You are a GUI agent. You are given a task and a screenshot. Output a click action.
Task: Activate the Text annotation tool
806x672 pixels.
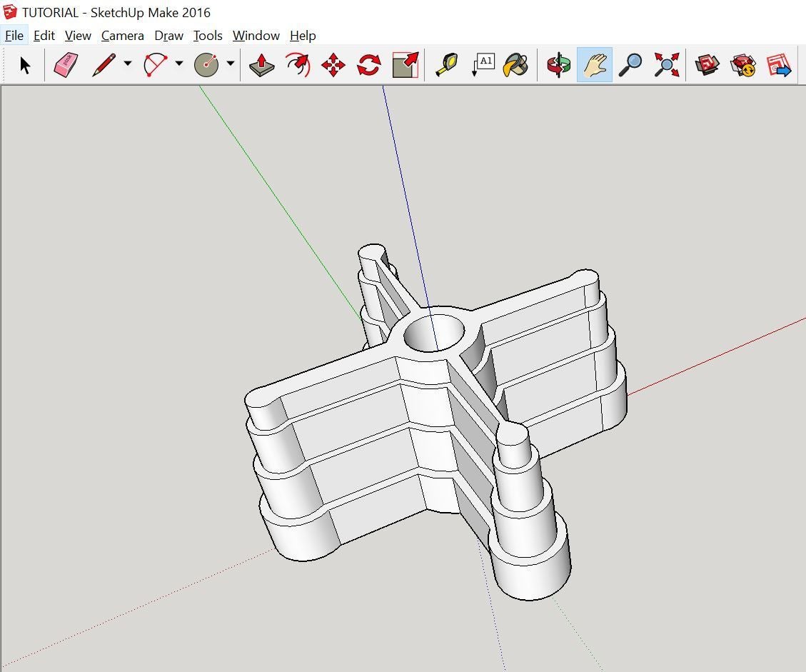click(484, 64)
